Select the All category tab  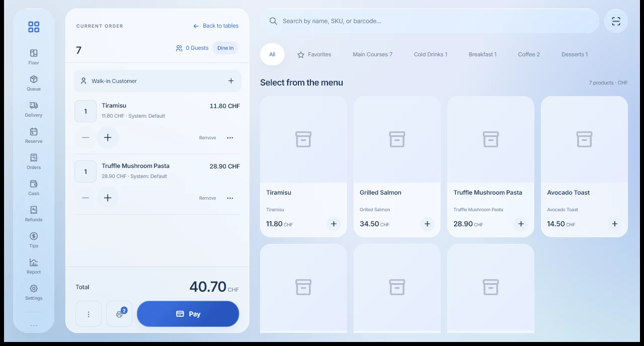coord(272,54)
